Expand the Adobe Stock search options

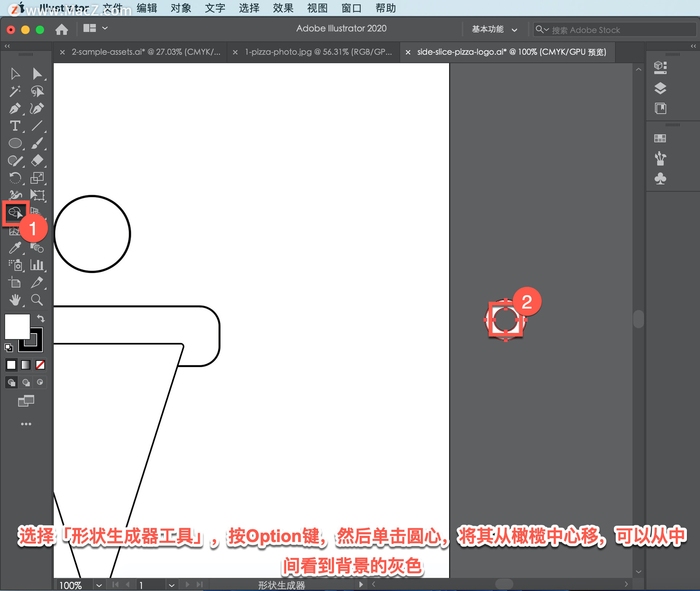542,30
